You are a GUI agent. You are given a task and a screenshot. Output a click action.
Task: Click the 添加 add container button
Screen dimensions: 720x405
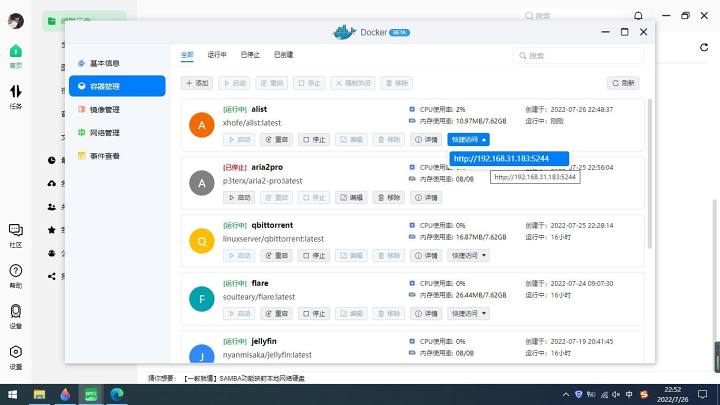(x=197, y=83)
